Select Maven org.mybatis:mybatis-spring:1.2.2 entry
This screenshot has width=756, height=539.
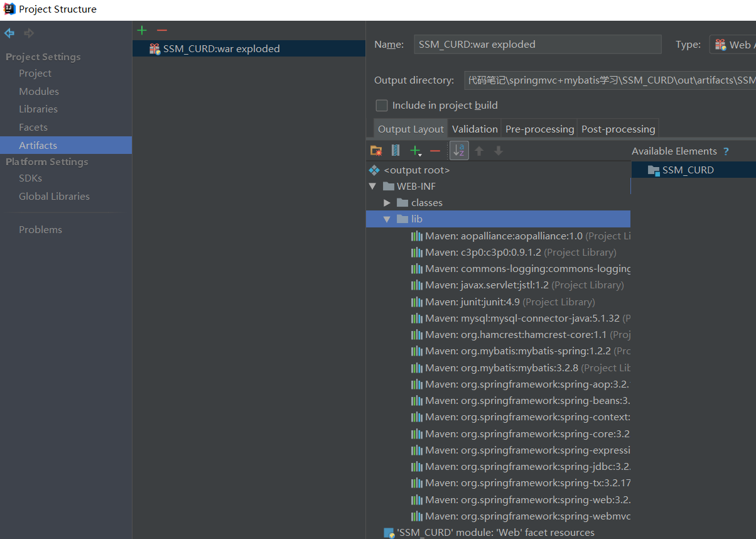pyautogui.click(x=521, y=351)
